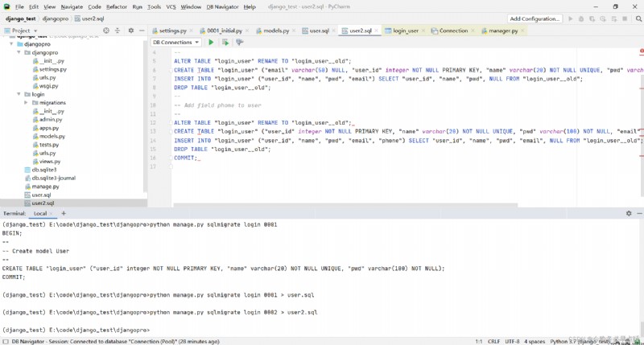Screen dimensions: 644x345
Task: Select admin.py in project tree
Action: pyautogui.click(x=51, y=119)
